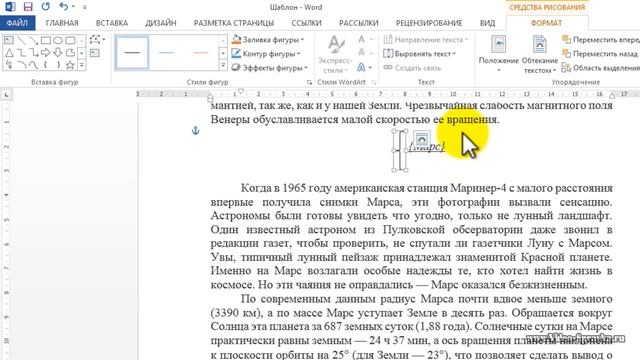Screen dimensions: 640x360
Task: Select the elbow connector shape
Action: pyautogui.click(x=21, y=53)
